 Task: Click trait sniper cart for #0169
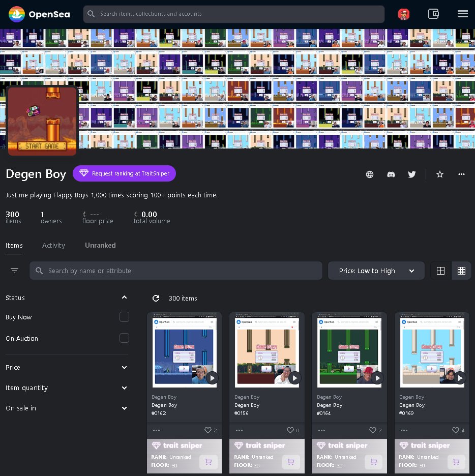(x=456, y=462)
